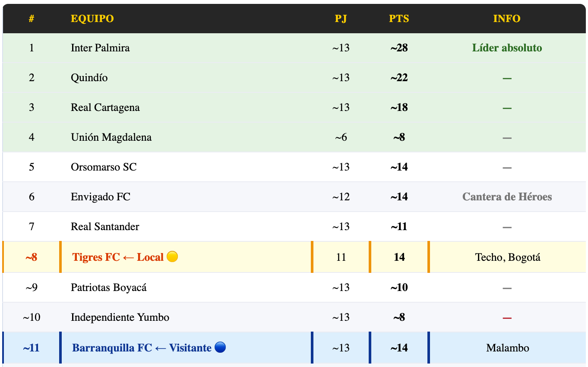Select the Orsomarso SC team name

pyautogui.click(x=104, y=167)
